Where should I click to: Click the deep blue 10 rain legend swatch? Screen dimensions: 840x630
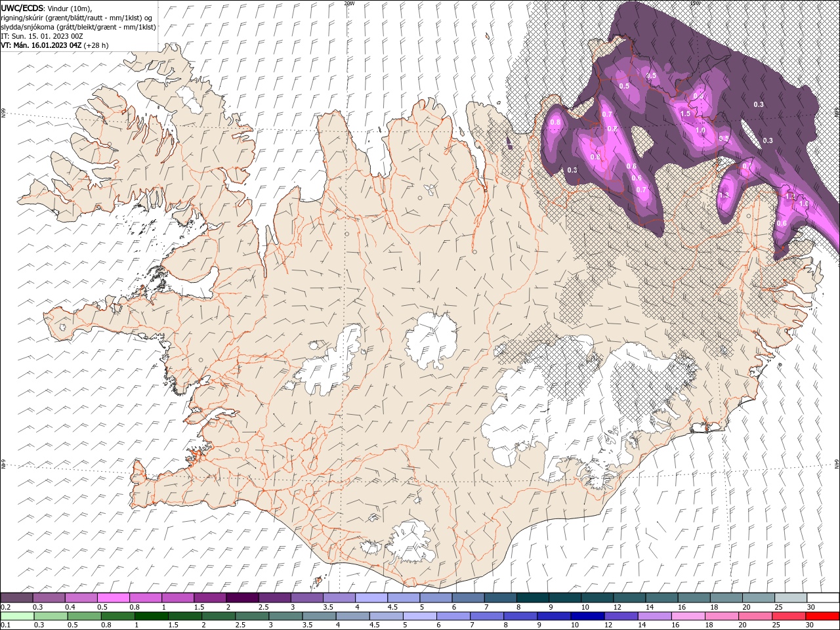(x=586, y=616)
